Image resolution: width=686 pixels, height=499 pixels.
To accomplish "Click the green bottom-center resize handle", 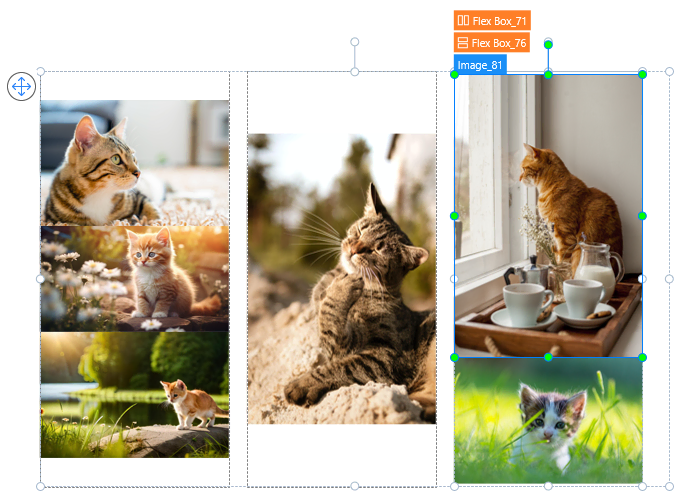I will click(x=548, y=357).
